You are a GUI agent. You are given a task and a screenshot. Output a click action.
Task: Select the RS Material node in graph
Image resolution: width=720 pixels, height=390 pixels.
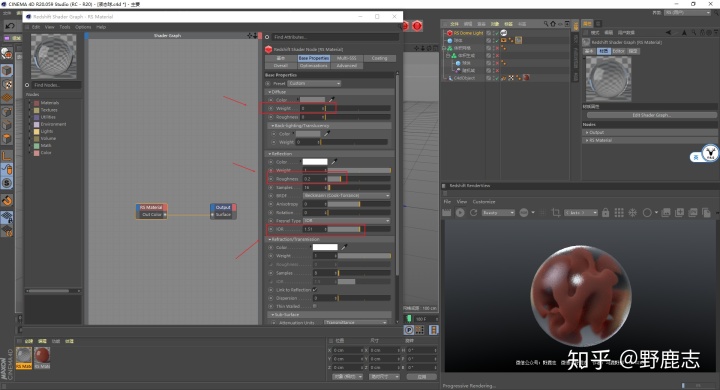(151, 211)
